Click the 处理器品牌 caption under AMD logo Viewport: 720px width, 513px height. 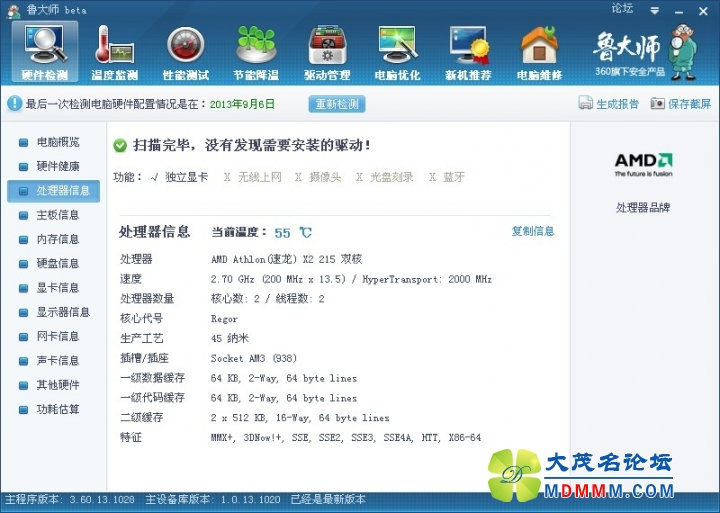(643, 208)
